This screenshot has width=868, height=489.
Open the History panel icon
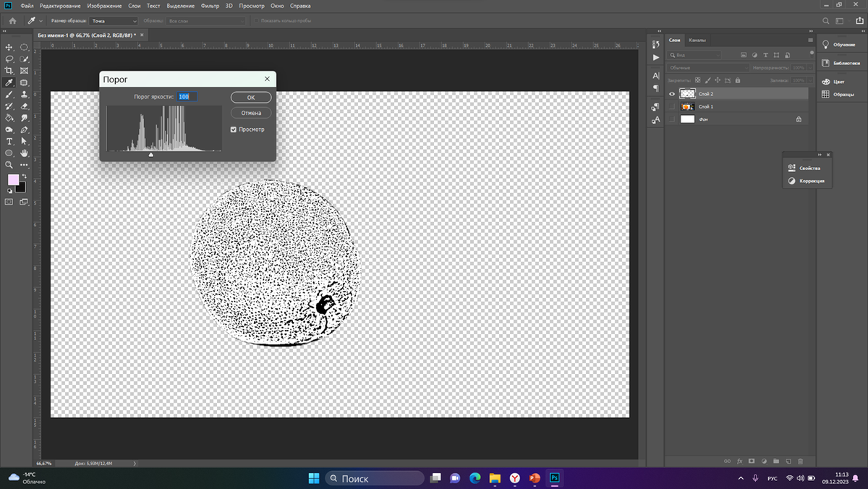[x=655, y=44]
